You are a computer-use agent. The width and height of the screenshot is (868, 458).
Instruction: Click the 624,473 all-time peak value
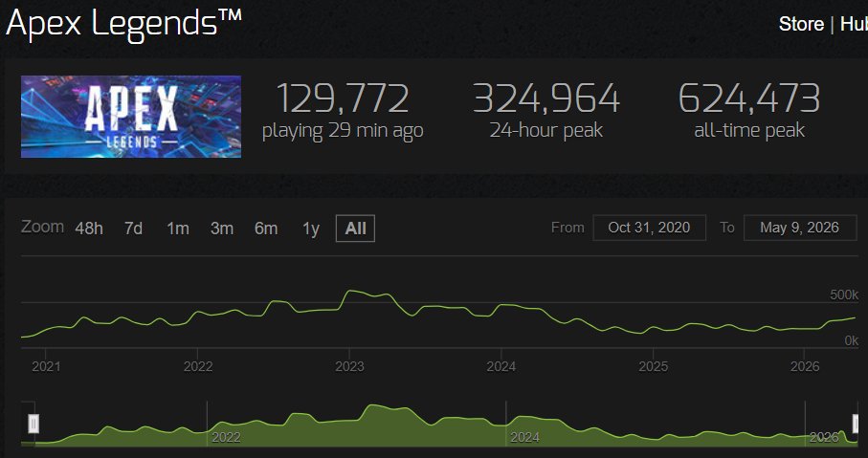click(x=749, y=99)
